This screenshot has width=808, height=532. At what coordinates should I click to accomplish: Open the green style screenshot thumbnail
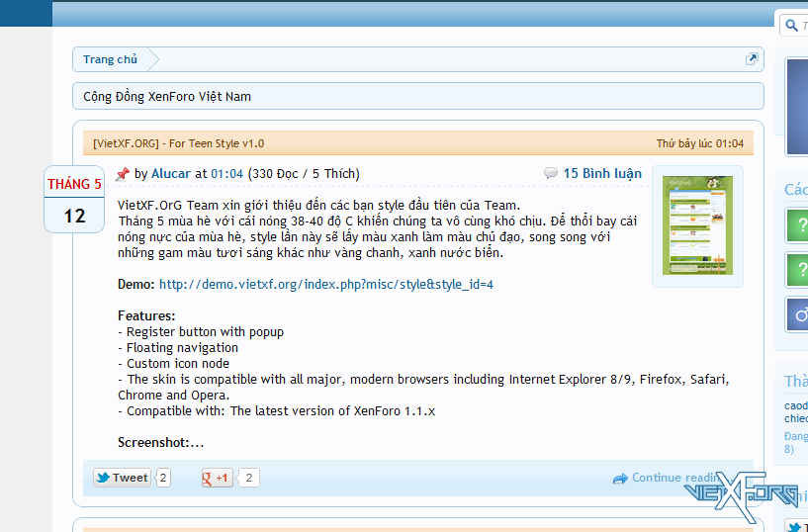point(697,225)
